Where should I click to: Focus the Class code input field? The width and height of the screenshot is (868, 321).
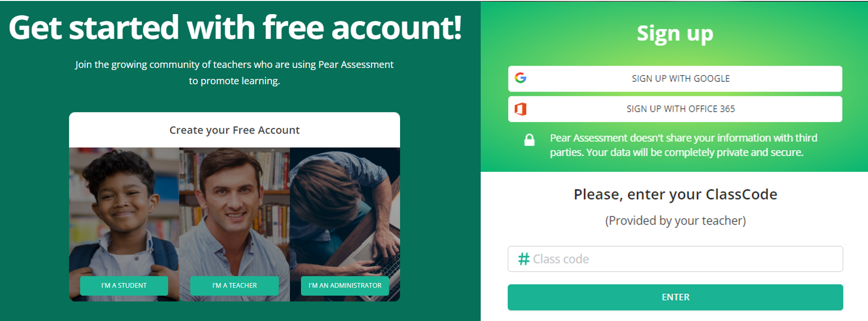[x=675, y=259]
